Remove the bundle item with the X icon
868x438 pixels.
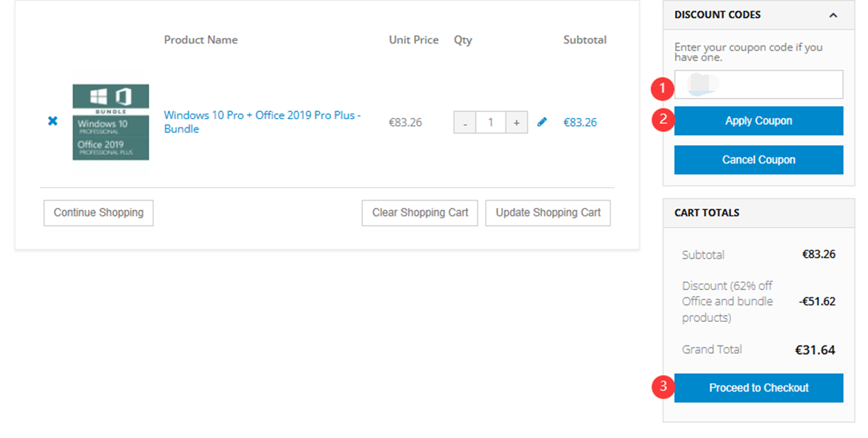(53, 121)
